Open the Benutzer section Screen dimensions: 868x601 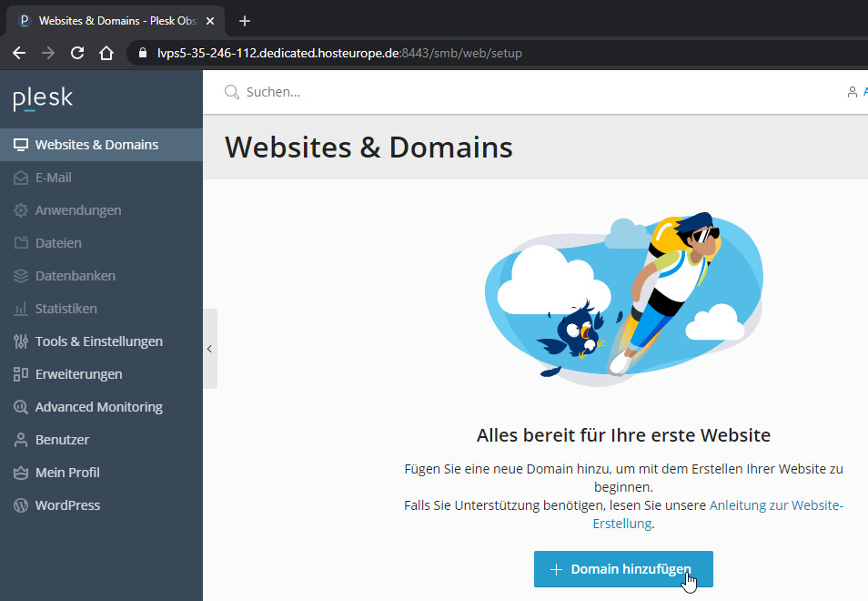click(62, 440)
